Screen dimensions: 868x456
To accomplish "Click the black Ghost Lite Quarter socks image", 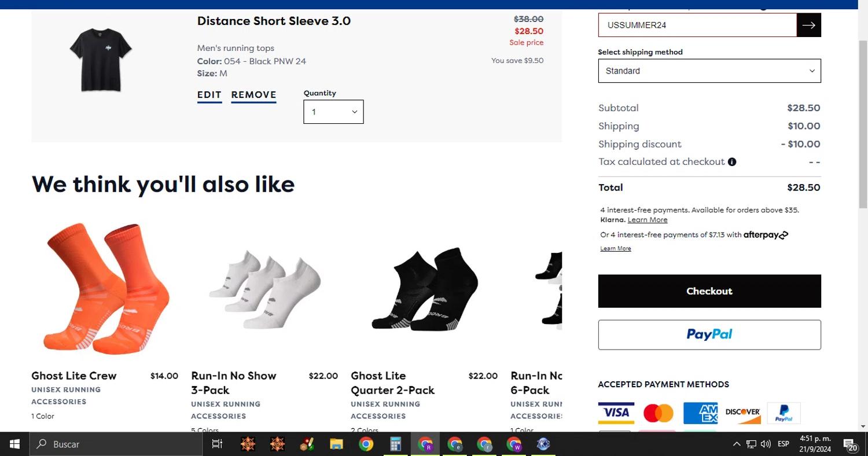I will [425, 289].
